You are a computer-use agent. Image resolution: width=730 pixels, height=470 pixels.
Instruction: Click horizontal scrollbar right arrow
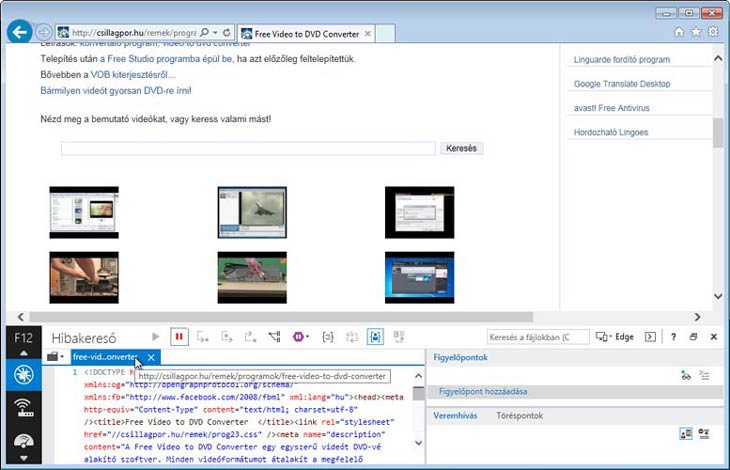coord(697,317)
